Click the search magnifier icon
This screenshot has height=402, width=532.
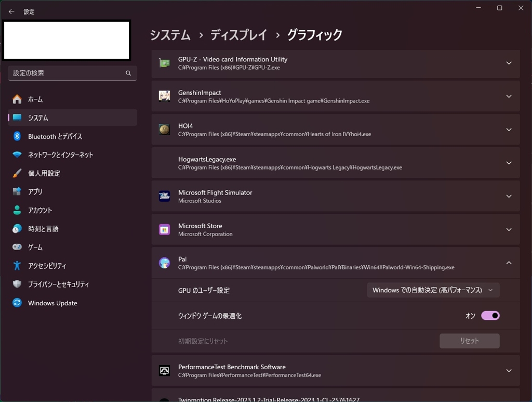[x=128, y=73]
